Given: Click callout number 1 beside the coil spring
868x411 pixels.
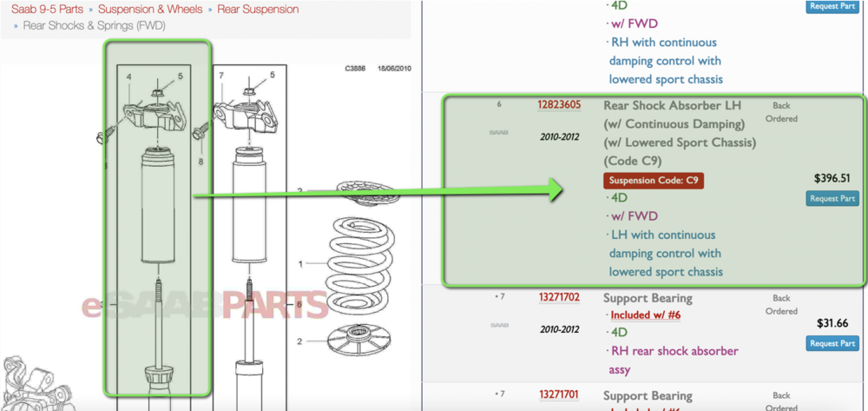Looking at the screenshot, I should (300, 264).
